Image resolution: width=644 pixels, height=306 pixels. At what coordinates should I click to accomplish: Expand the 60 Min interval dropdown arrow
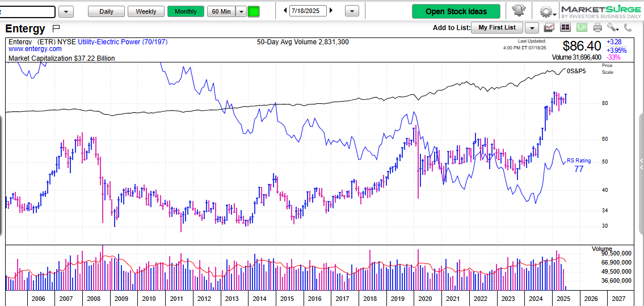pyautogui.click(x=241, y=11)
